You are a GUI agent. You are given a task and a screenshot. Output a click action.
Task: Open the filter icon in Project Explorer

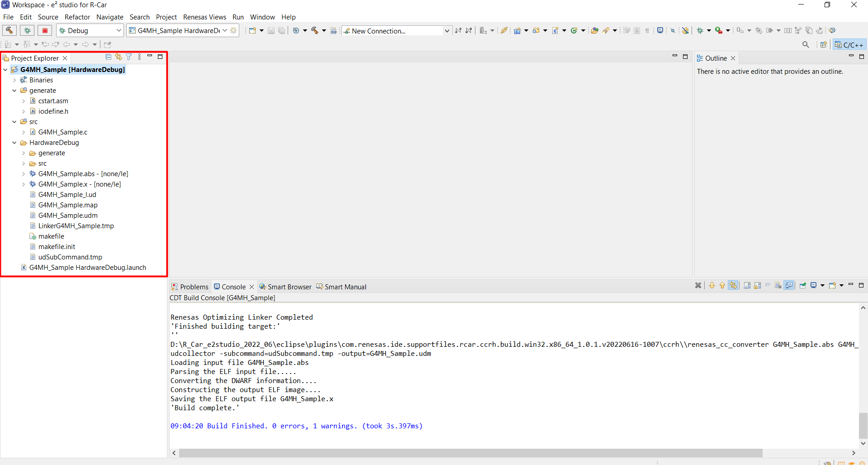click(129, 57)
